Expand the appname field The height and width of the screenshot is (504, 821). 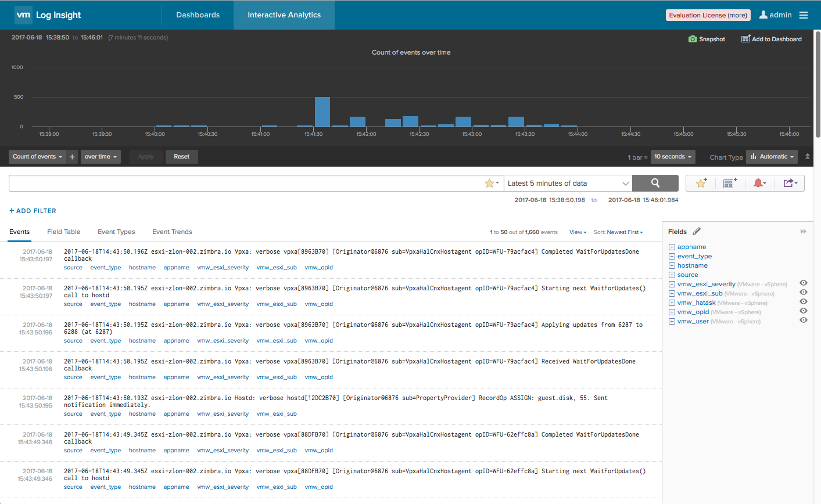pos(672,247)
